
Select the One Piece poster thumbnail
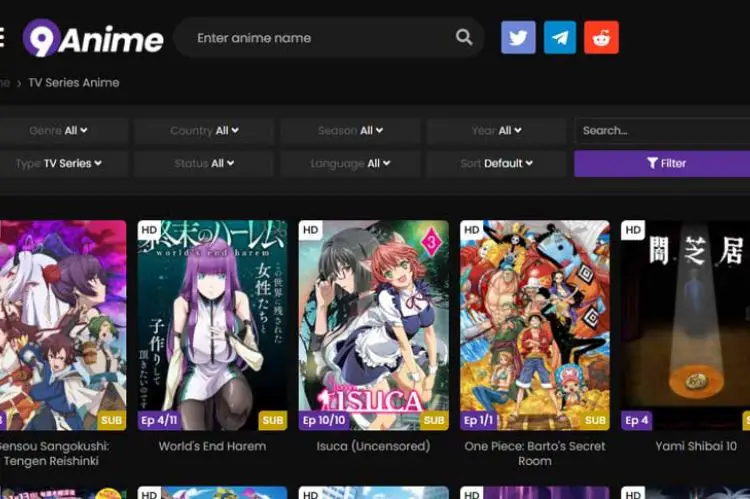tap(535, 325)
